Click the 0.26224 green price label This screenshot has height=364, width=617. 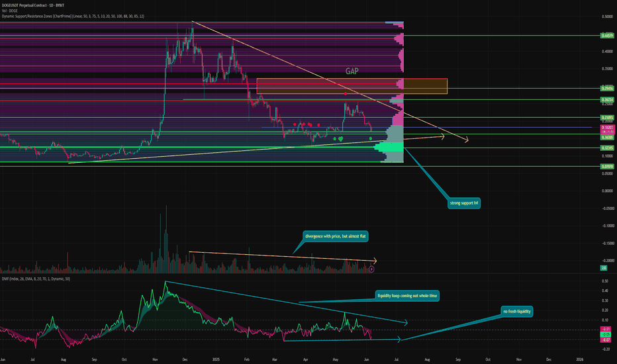point(608,100)
